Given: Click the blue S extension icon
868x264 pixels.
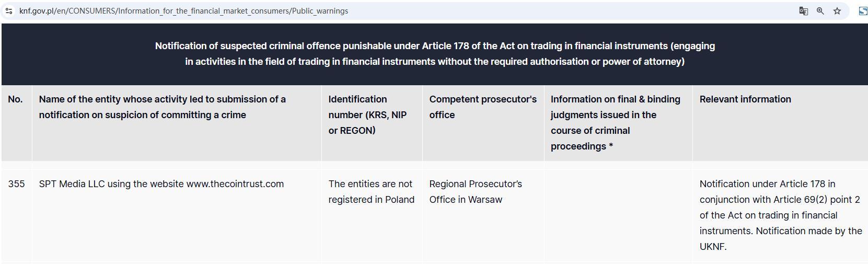Looking at the screenshot, I should tap(863, 11).
